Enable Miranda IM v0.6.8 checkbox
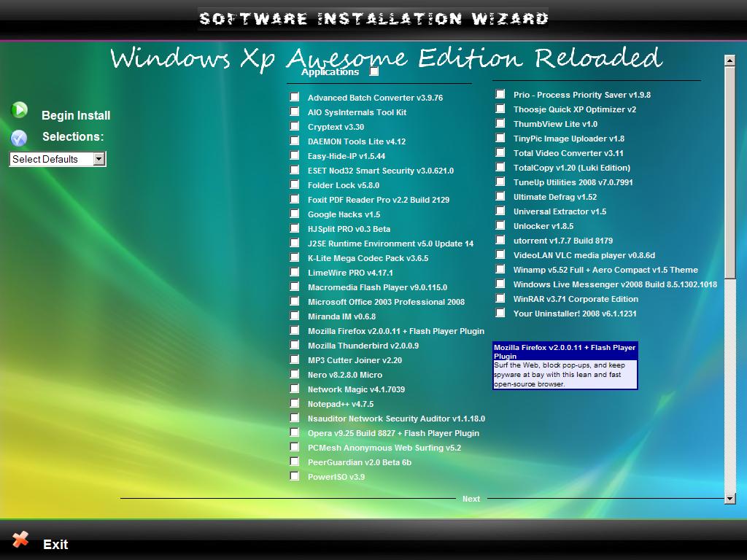 (x=295, y=316)
